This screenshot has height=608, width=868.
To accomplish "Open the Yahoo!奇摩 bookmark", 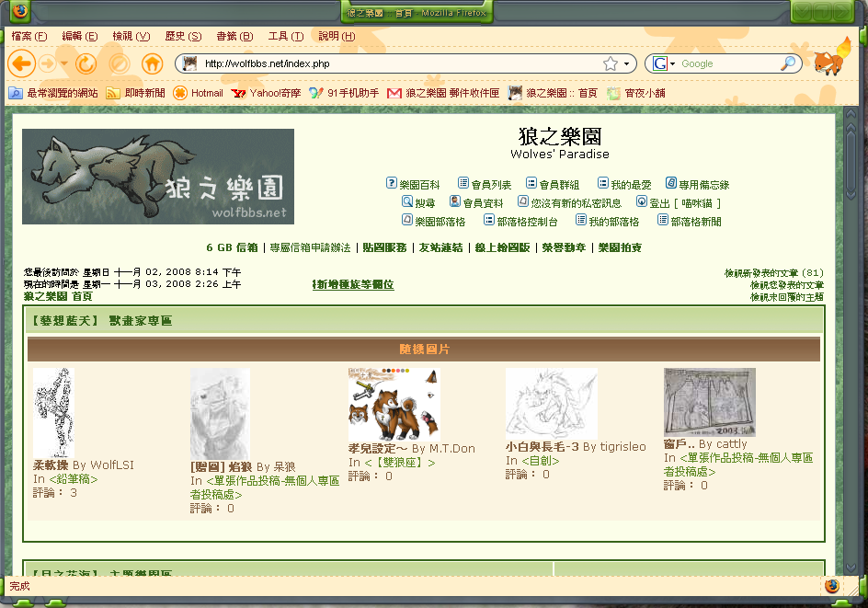I will (x=267, y=93).
